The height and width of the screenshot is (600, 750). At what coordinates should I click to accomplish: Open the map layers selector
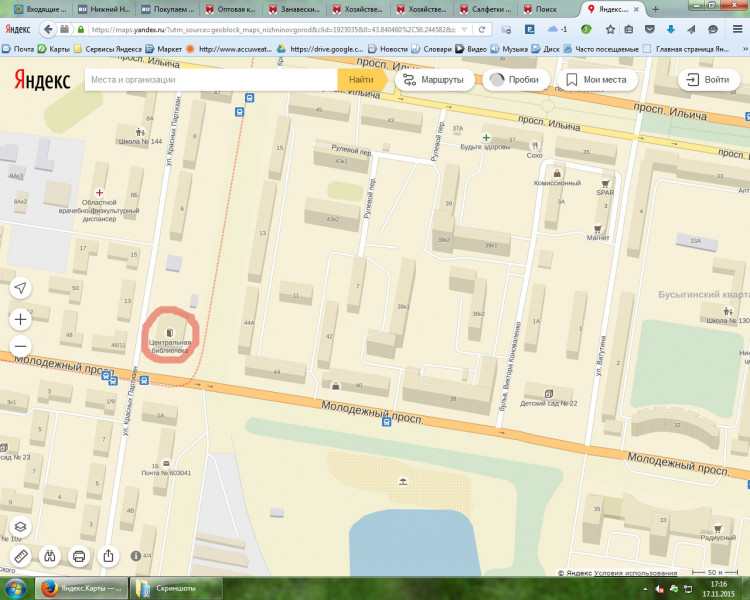pos(21,527)
